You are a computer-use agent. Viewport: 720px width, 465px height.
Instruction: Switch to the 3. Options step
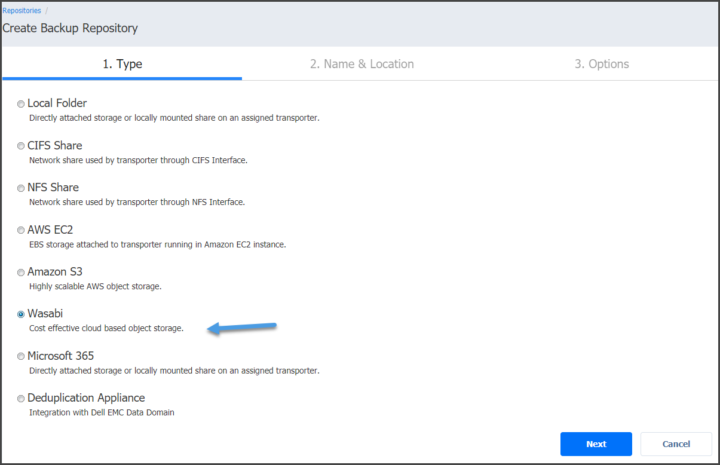tap(602, 64)
